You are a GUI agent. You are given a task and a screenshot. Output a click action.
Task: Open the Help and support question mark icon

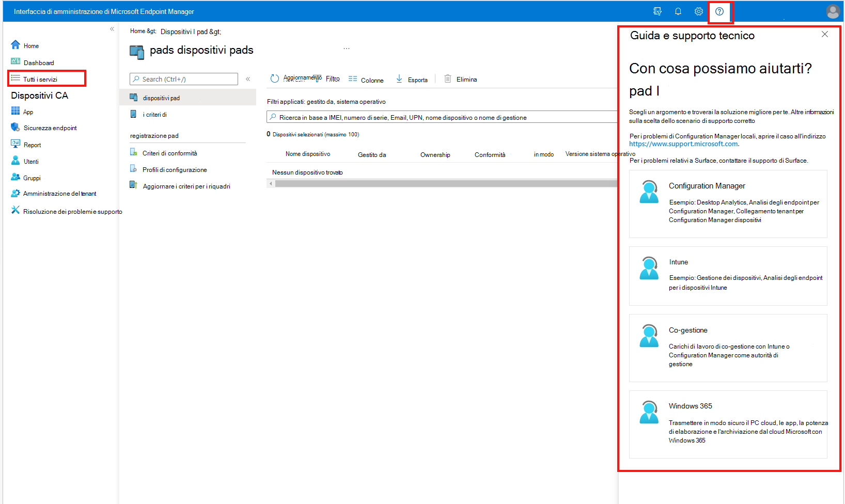click(x=719, y=11)
